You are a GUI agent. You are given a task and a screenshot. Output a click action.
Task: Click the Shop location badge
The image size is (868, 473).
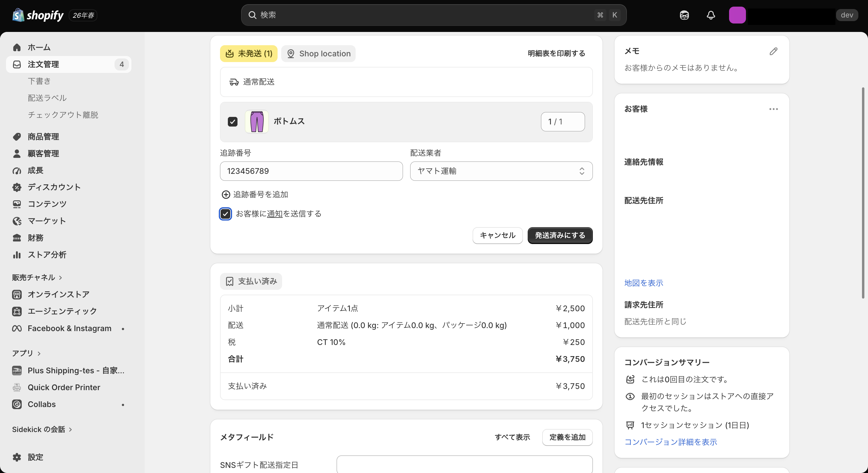tap(319, 54)
